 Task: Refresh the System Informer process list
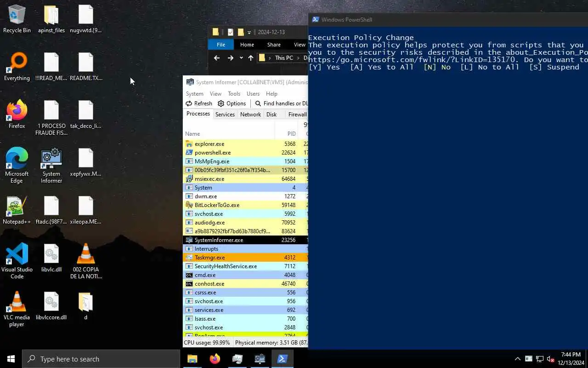(x=199, y=103)
